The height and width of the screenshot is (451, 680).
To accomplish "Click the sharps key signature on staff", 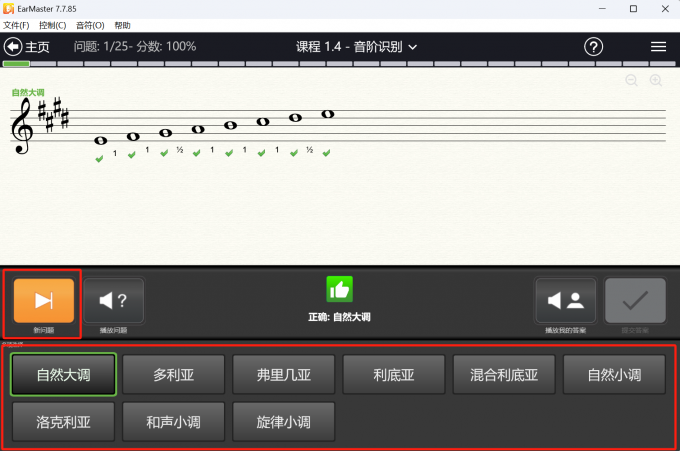I will click(53, 114).
